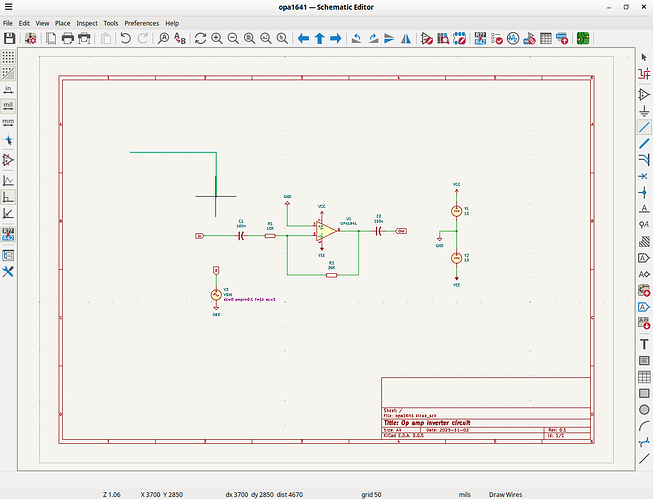Click the OPA1641 op amp symbol

pos(327,230)
